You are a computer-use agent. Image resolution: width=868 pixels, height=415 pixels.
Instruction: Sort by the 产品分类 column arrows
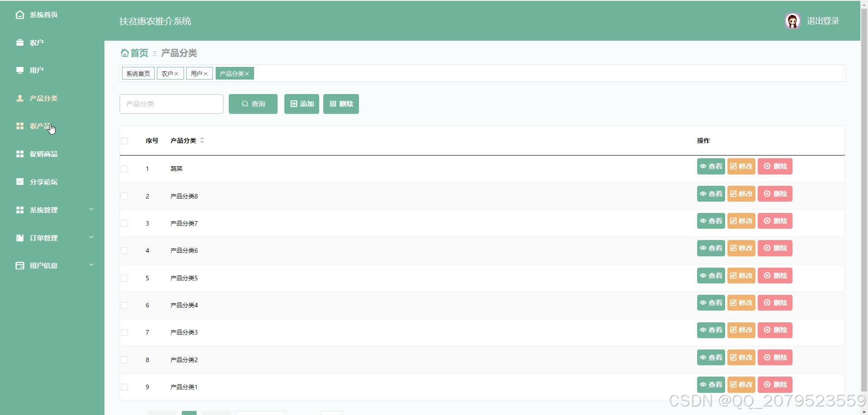[x=202, y=141]
